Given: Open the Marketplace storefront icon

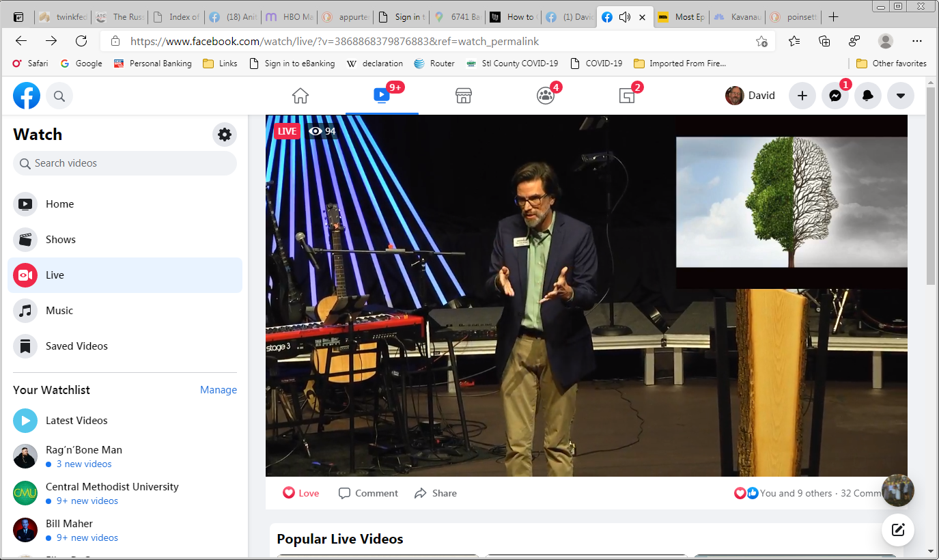Looking at the screenshot, I should 464,96.
